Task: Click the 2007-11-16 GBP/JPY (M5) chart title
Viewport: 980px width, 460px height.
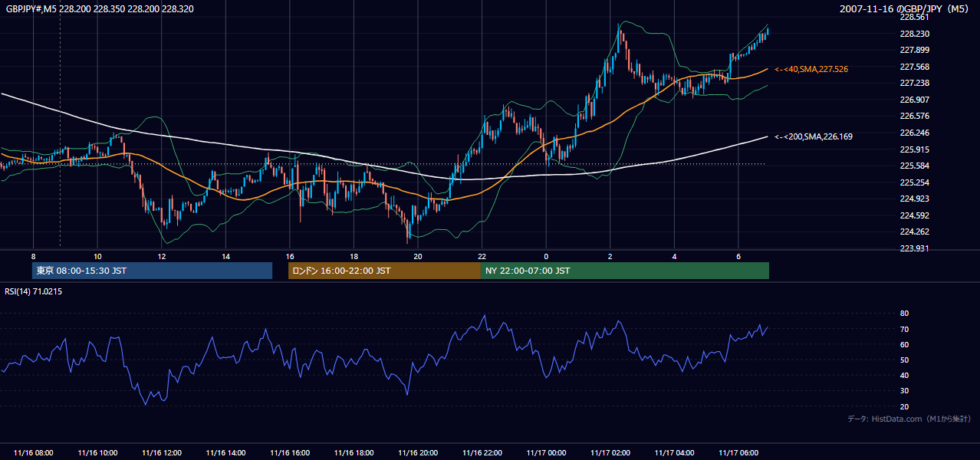Action: point(905,9)
